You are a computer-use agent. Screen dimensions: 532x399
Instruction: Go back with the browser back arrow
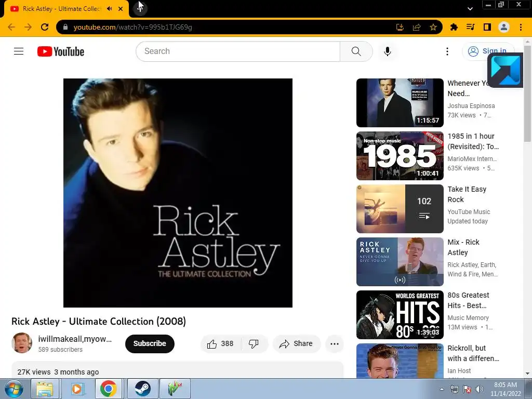tap(11, 27)
